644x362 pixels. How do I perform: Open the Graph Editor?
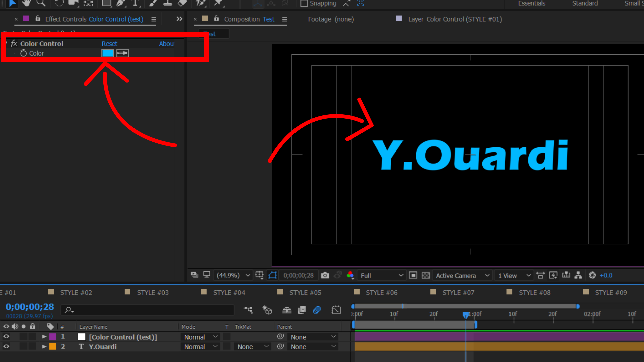(x=336, y=310)
